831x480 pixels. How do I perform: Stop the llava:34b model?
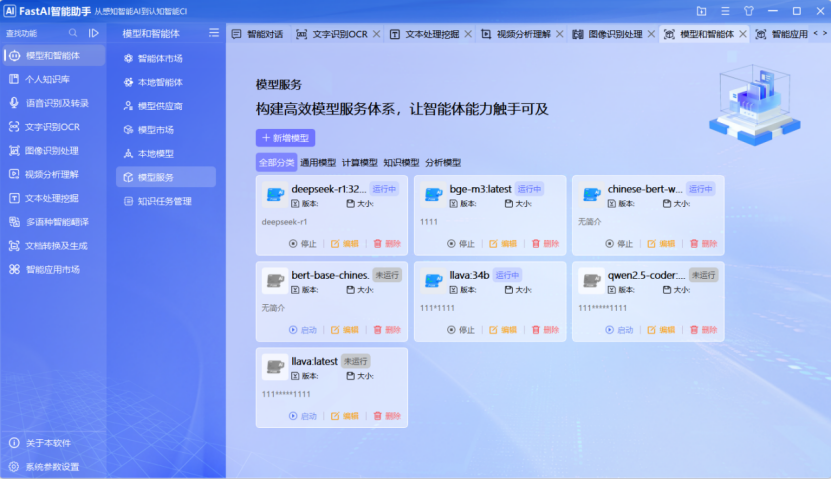click(x=461, y=330)
